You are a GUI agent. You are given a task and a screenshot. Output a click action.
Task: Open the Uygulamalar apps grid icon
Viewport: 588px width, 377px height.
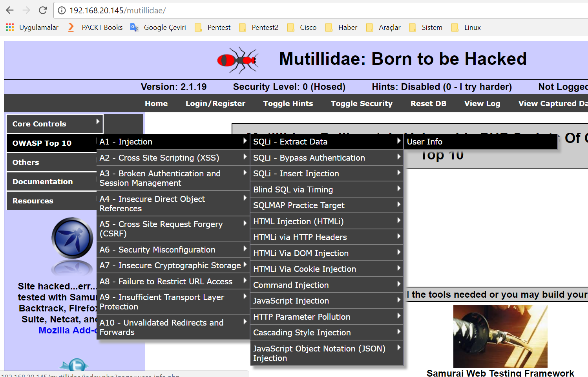pyautogui.click(x=10, y=27)
